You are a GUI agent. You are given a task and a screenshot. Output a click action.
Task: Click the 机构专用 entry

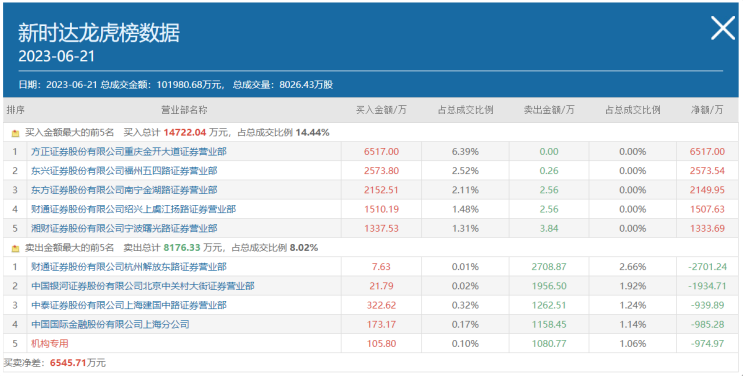(50, 344)
